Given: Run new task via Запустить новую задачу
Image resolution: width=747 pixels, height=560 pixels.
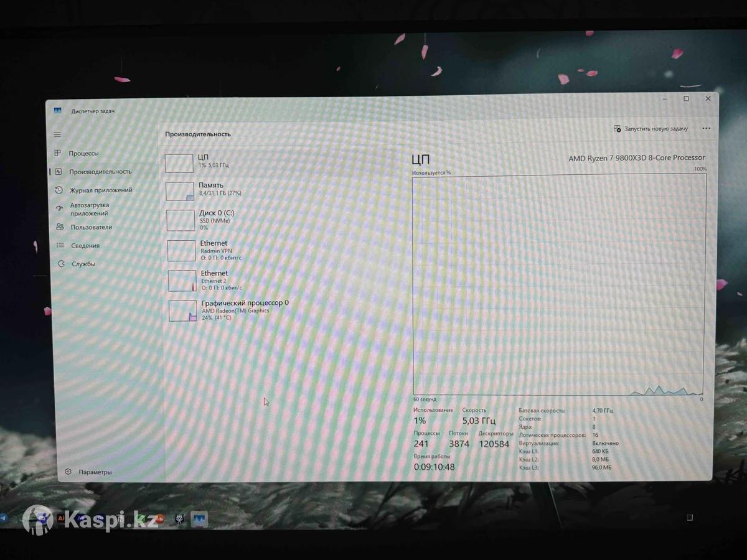Looking at the screenshot, I should [651, 129].
